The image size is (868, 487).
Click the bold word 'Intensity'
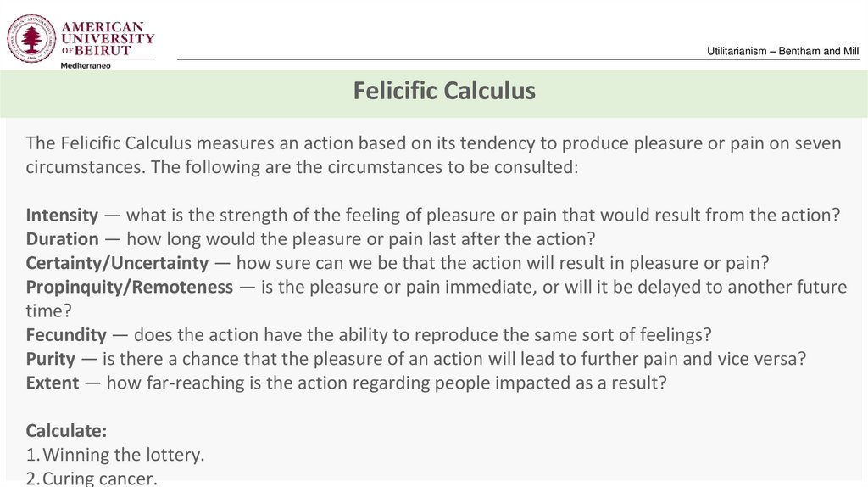(62, 215)
